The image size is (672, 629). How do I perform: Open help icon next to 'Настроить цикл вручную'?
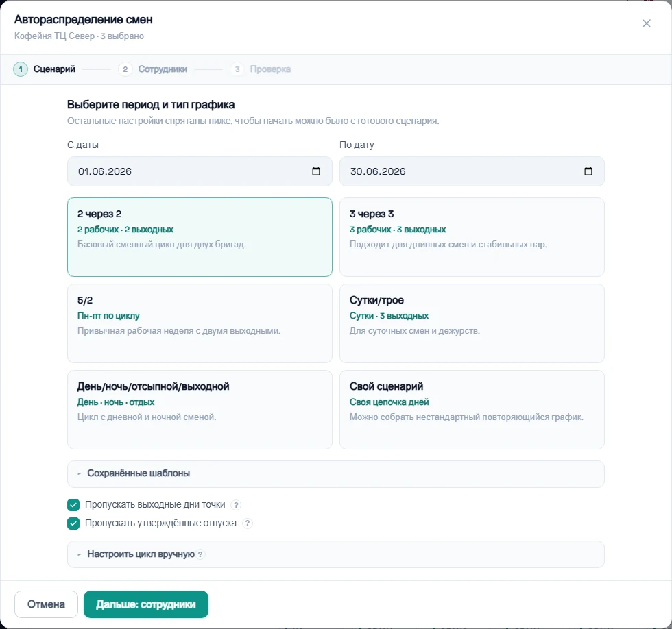click(x=200, y=554)
